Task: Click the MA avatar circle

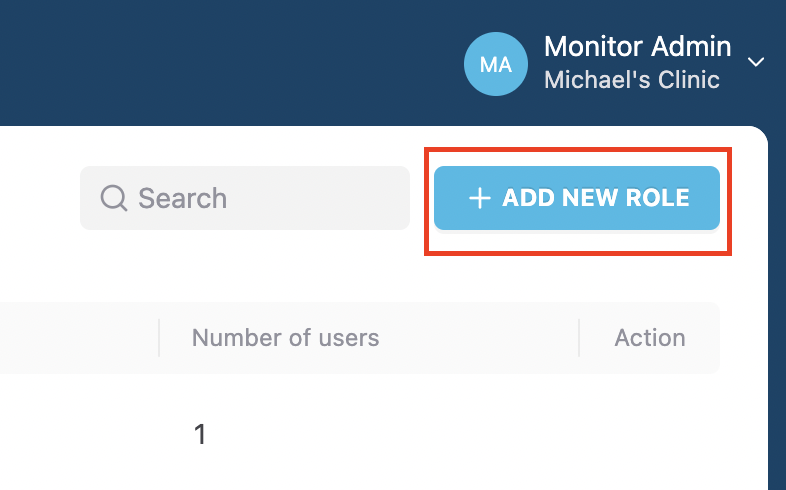Action: click(x=495, y=64)
